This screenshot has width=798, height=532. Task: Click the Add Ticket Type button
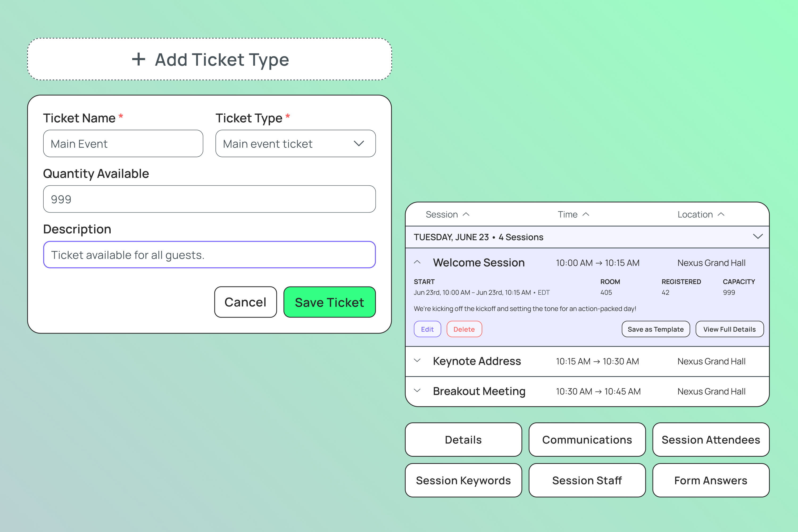click(x=210, y=59)
